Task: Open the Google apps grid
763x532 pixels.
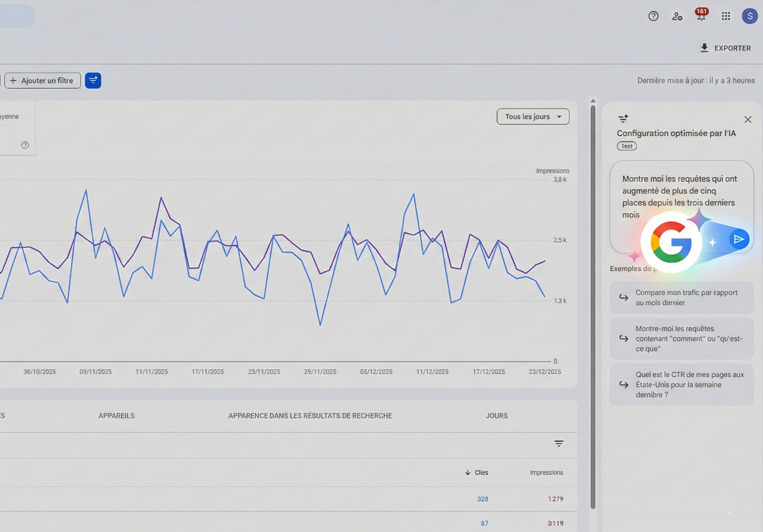Action: (725, 16)
